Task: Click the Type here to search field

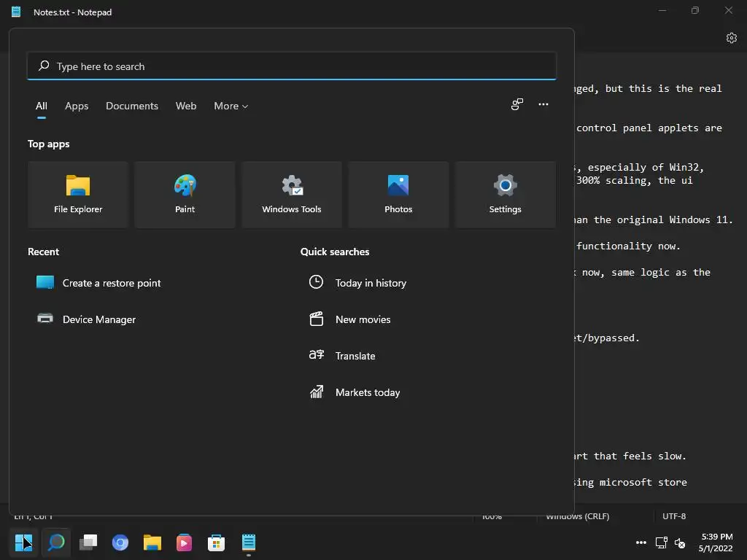Action: click(292, 66)
